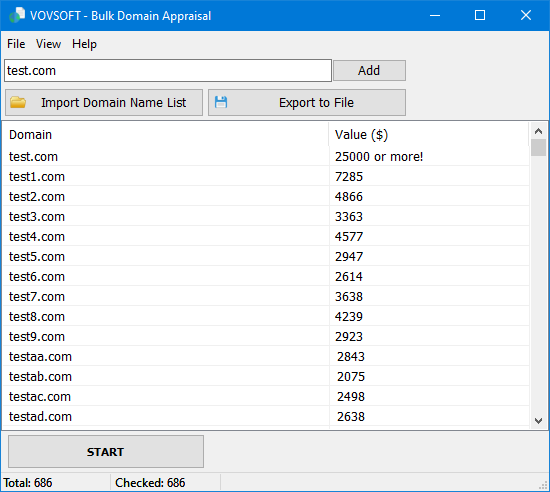Click the value 3363
This screenshot has height=492, width=550.
[x=349, y=216]
